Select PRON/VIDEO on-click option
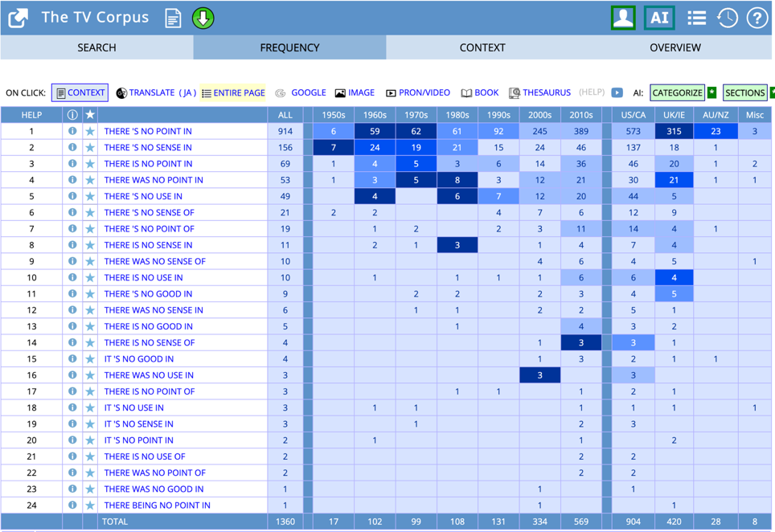The image size is (775, 532). (418, 93)
